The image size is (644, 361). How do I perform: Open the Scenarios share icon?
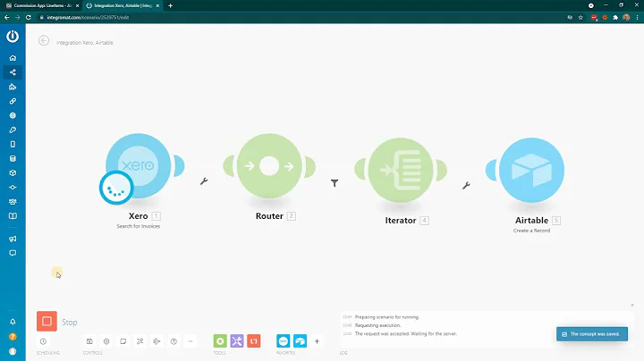[x=13, y=72]
